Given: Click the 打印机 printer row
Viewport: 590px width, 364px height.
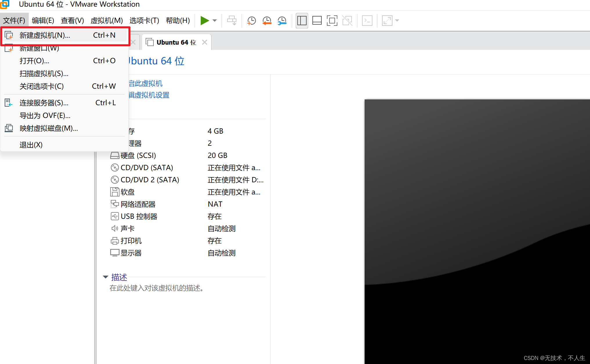Looking at the screenshot, I should 187,241.
